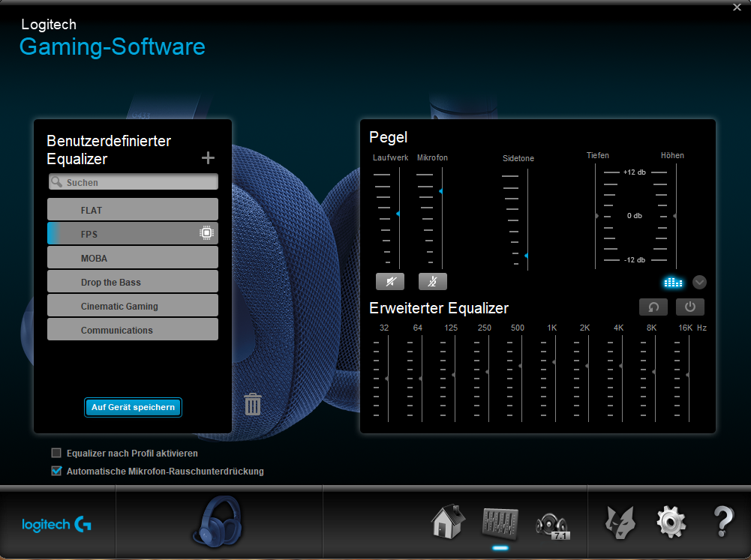Select the FLAT equalizer preset
This screenshot has height=560, width=751.
[133, 210]
